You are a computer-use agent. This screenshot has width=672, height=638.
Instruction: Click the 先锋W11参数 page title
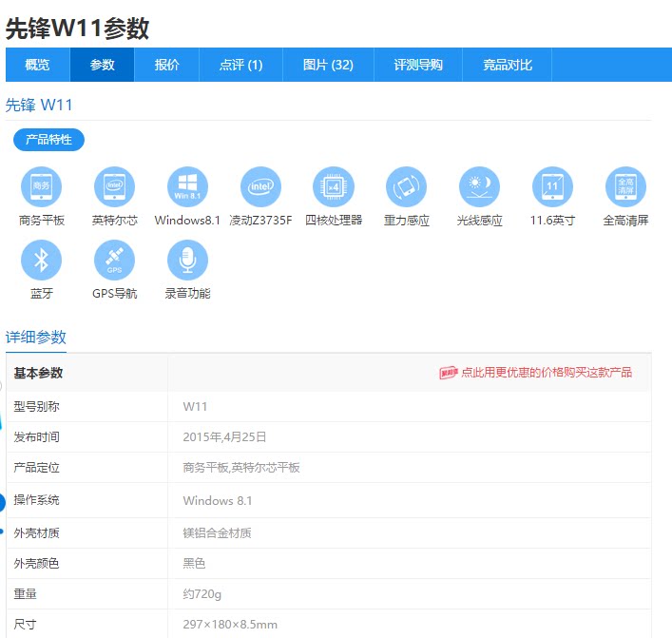(77, 29)
